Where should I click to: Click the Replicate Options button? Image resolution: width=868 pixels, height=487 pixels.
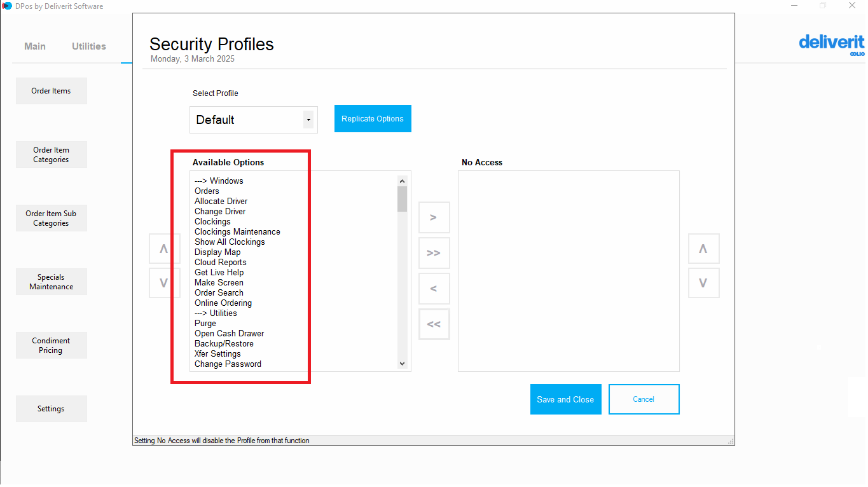pyautogui.click(x=373, y=119)
